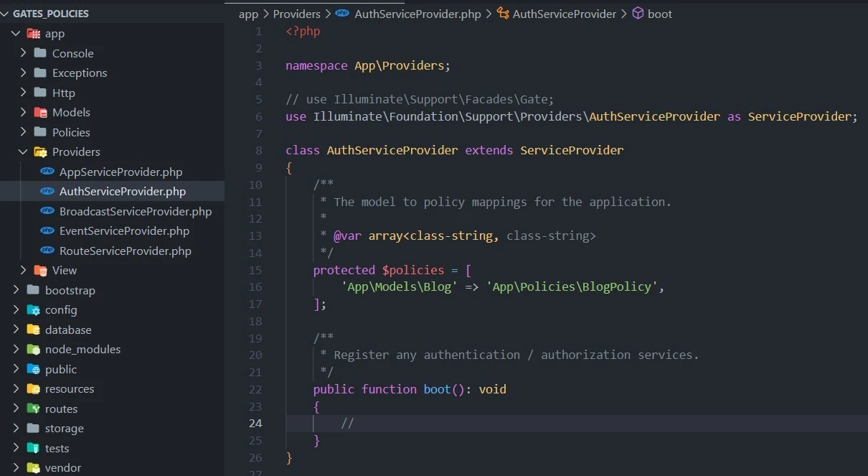This screenshot has width=868, height=476.
Task: Open EventServiceProvider.php from explorer
Action: point(124,231)
